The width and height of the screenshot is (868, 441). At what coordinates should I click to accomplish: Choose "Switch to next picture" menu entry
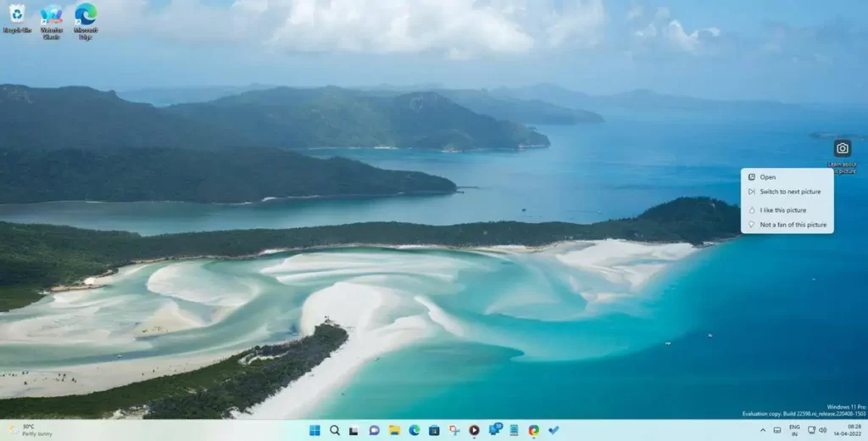(x=790, y=192)
